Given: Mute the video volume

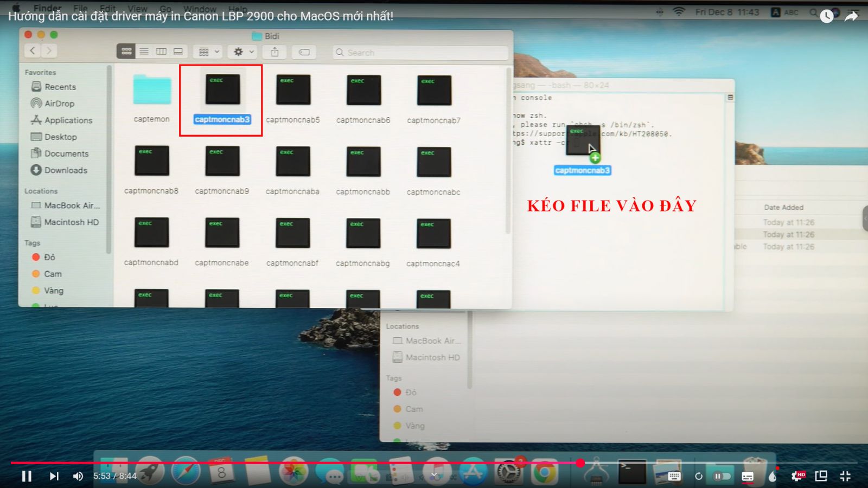Looking at the screenshot, I should [78, 476].
